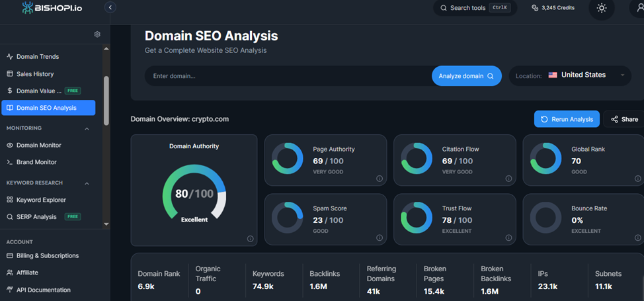This screenshot has height=301, width=644.
Task: Collapse the sidebar with the chevron button
Action: point(110,7)
